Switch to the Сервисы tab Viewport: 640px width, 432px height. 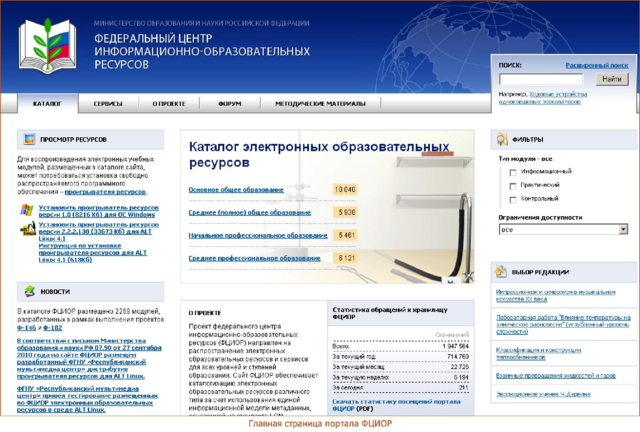108,104
